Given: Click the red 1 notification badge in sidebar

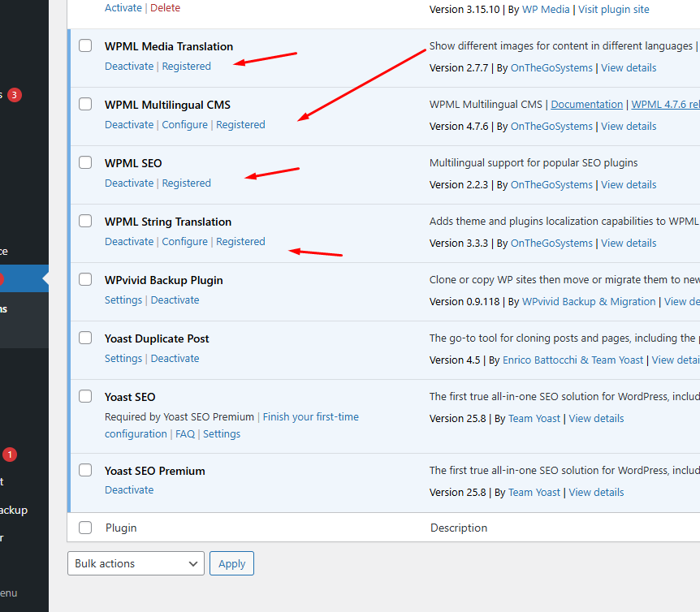Looking at the screenshot, I should tap(10, 455).
